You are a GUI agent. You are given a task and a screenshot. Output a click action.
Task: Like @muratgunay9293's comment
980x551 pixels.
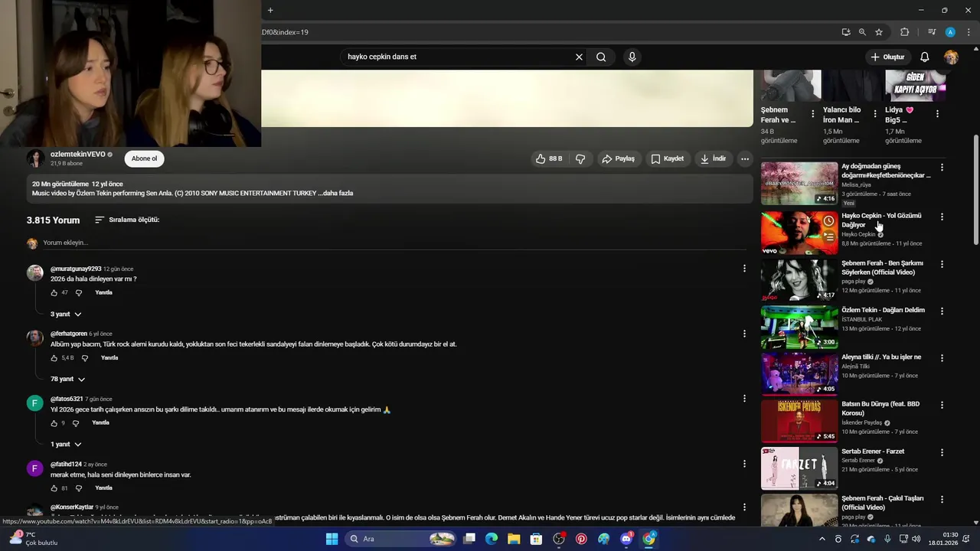[54, 292]
